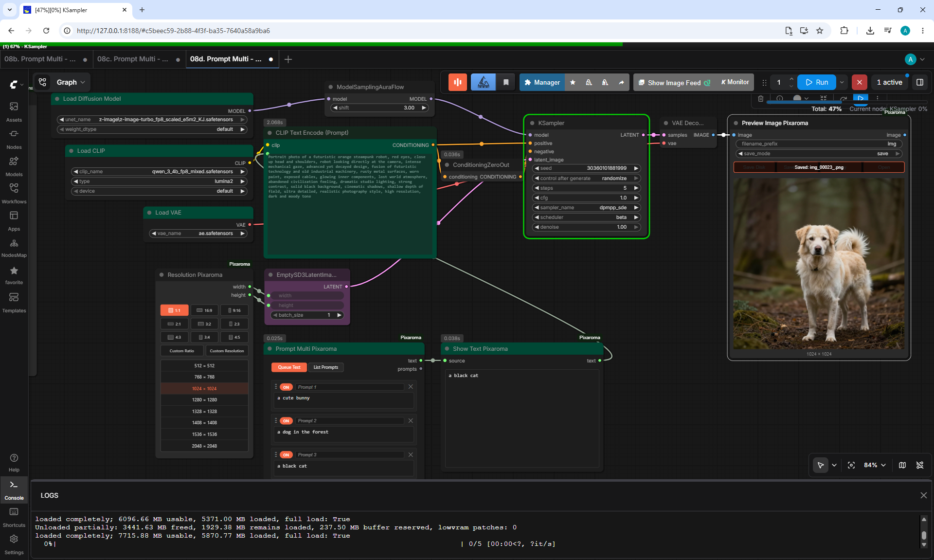
Task: Toggle the right side panel icon
Action: click(x=920, y=82)
